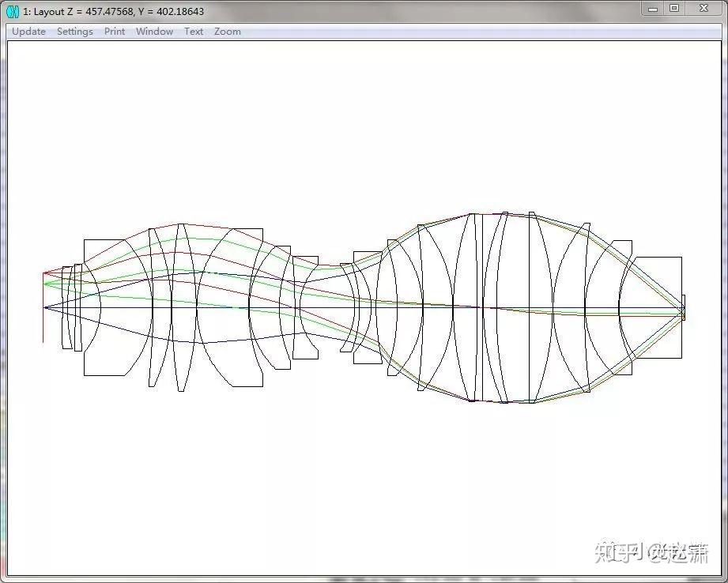Minimize the Layout window
Image resolution: width=728 pixels, height=583 pixels.
coord(653,9)
